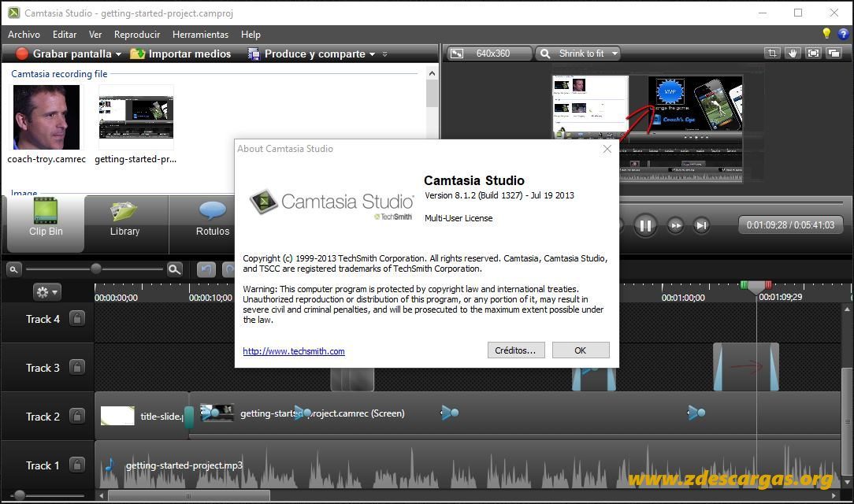Toggle the lock on Track 1
The height and width of the screenshot is (504, 854).
pyautogui.click(x=76, y=465)
